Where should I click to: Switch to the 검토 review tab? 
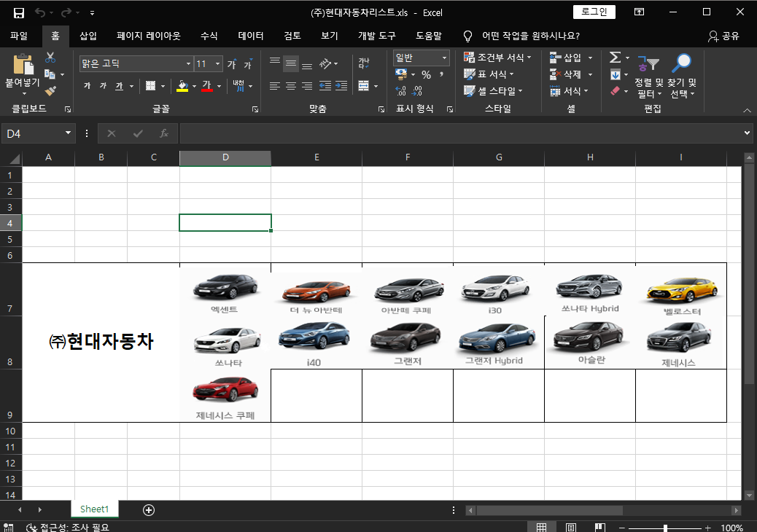click(x=292, y=36)
